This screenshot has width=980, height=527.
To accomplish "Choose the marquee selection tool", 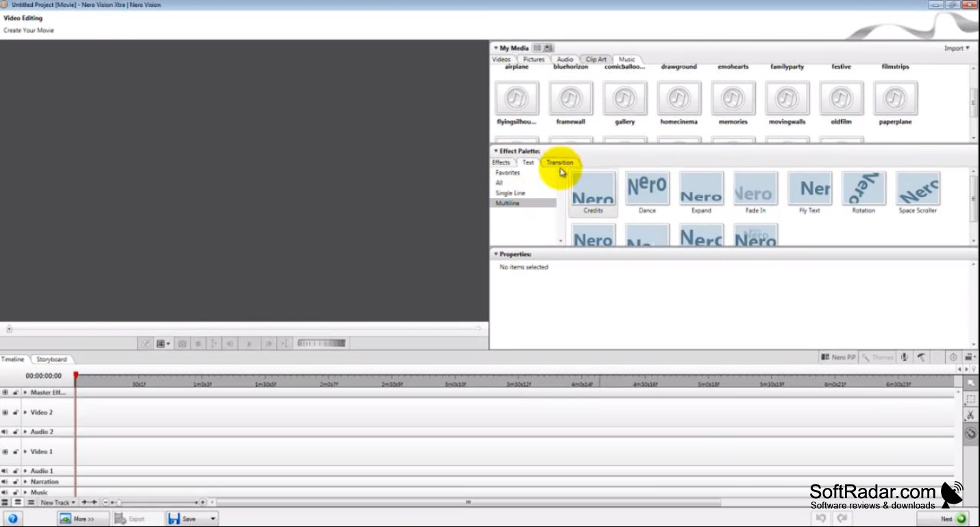I will (x=970, y=399).
